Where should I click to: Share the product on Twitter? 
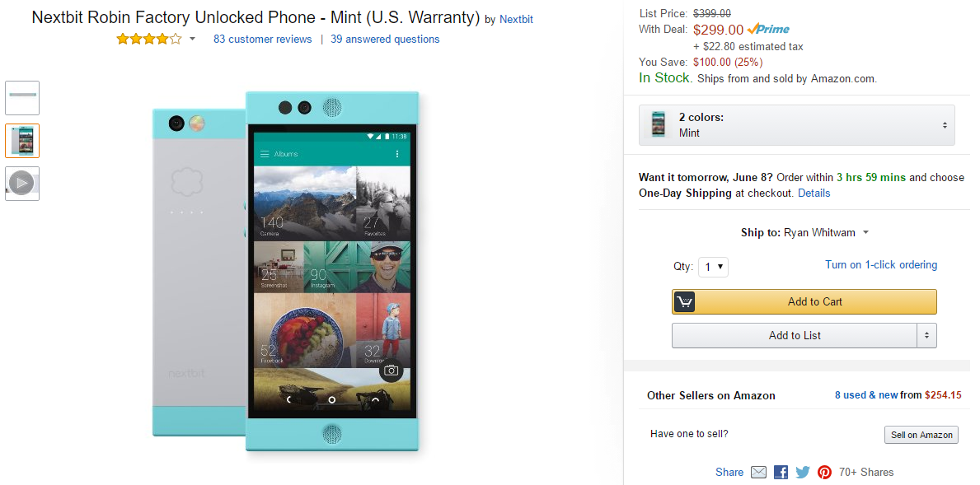802,471
